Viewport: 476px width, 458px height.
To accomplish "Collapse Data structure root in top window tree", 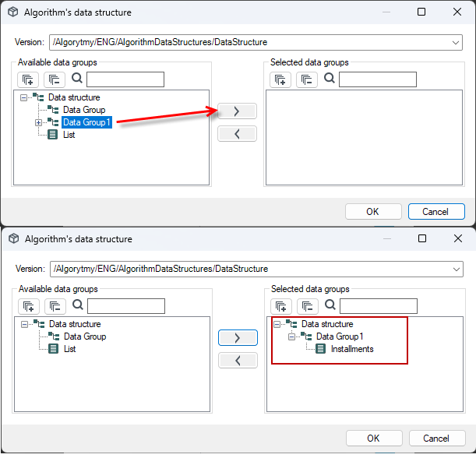I will point(23,97).
